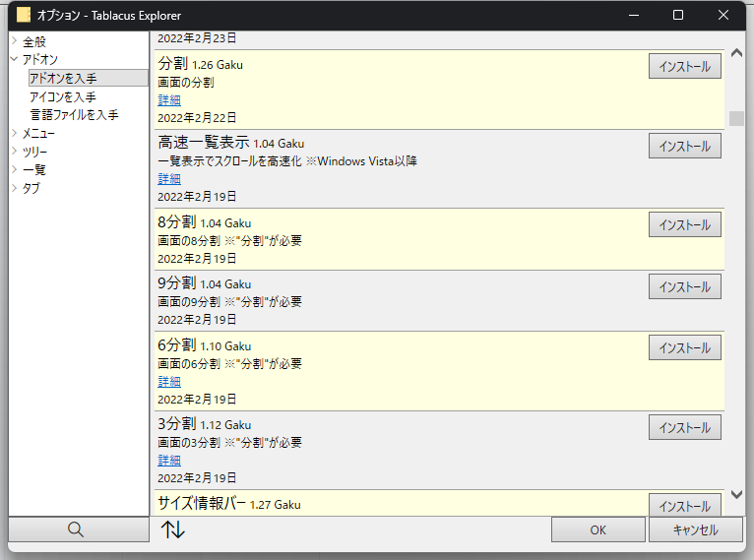Screen dimensions: 754x560
Task: Select 言語ファイルを入手 in the tree
Action: pos(74,115)
